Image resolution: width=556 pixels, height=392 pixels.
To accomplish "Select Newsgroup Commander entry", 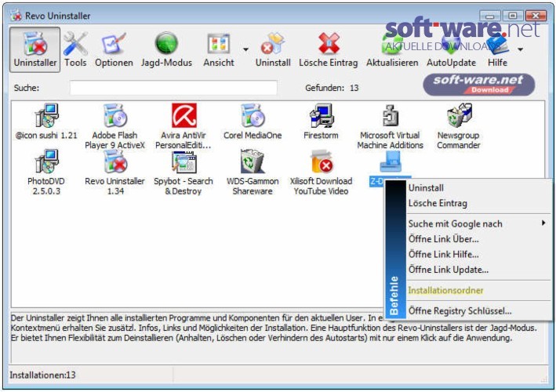I will (459, 126).
